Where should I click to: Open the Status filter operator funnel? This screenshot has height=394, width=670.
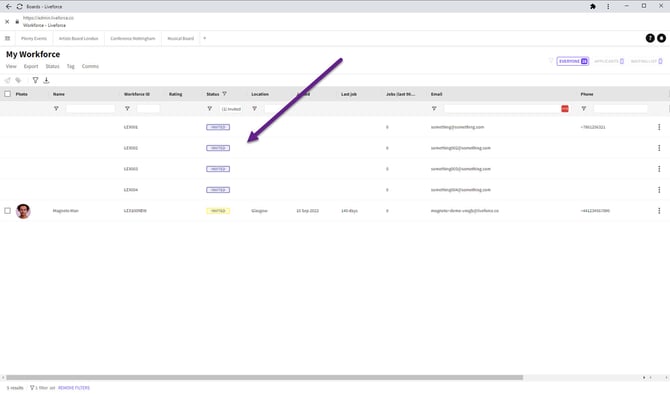(x=209, y=109)
